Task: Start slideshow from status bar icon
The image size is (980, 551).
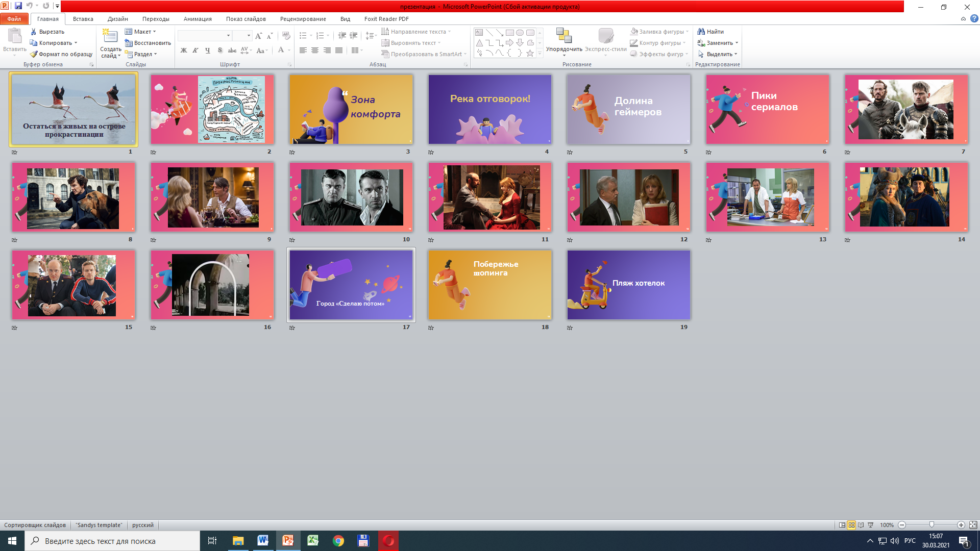Action: point(871,525)
